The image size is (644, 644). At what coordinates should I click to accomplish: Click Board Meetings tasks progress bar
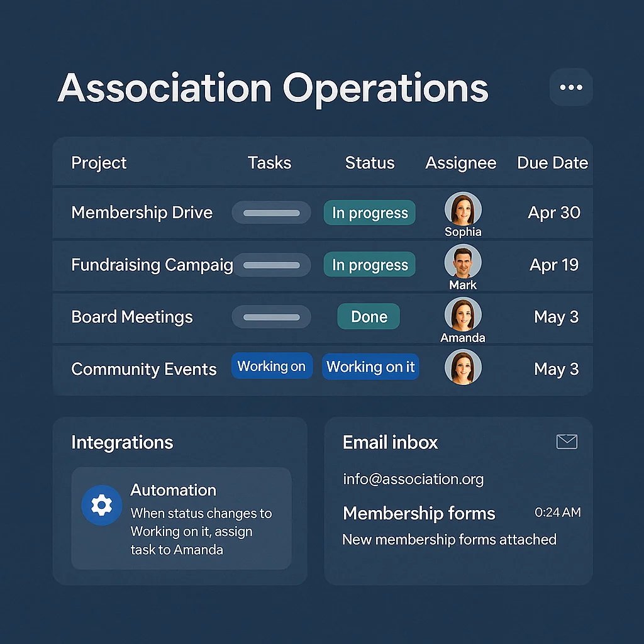click(x=272, y=317)
